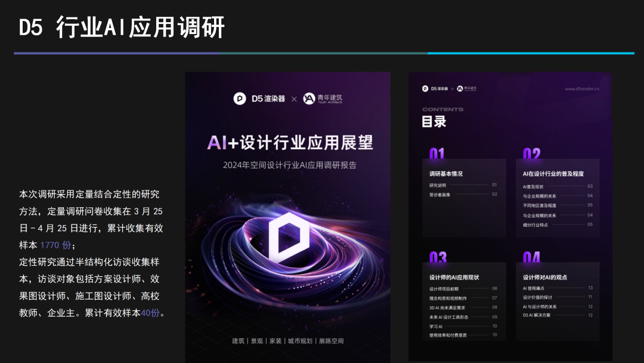The image size is (644, 363).
Task: Click the cover headline AI+设计行业应用展望
Action: point(290,143)
